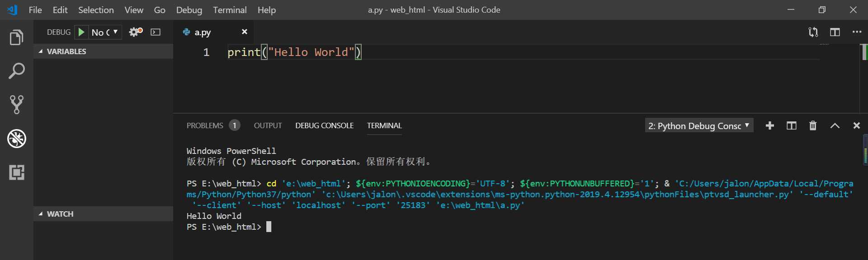
Task: Restore down the VS Code window
Action: coord(822,10)
